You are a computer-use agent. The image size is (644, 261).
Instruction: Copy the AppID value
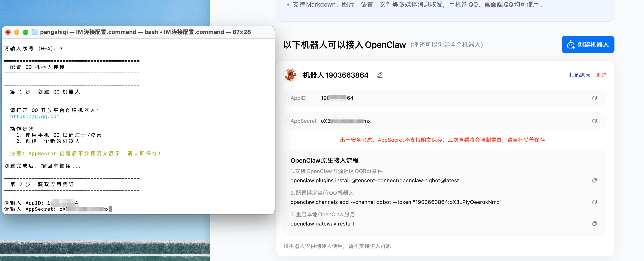[594, 98]
